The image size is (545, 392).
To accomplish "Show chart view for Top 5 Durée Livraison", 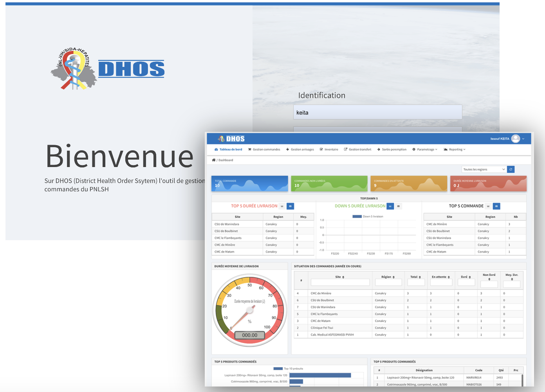I will tap(282, 206).
